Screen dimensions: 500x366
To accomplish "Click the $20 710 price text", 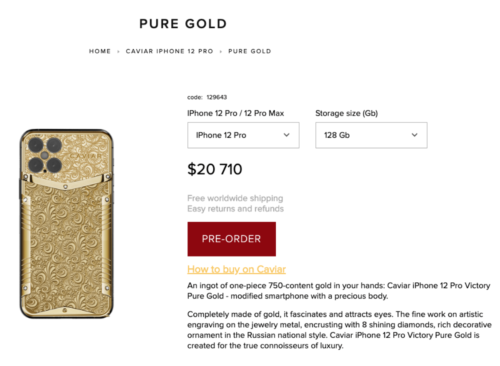I will coord(215,169).
